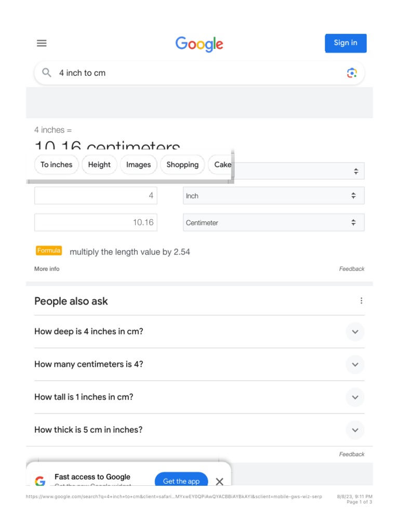The image size is (399, 532).
Task: Click the Sign in button
Action: [x=345, y=43]
